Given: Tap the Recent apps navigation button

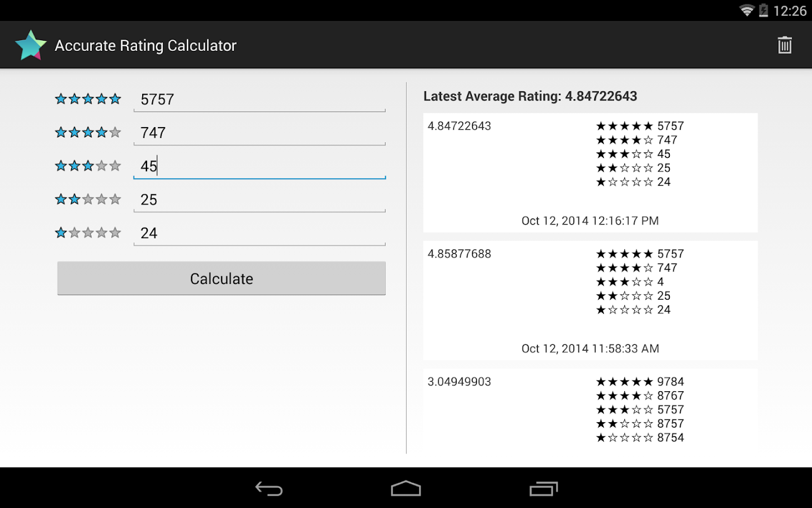Looking at the screenshot, I should pyautogui.click(x=543, y=488).
